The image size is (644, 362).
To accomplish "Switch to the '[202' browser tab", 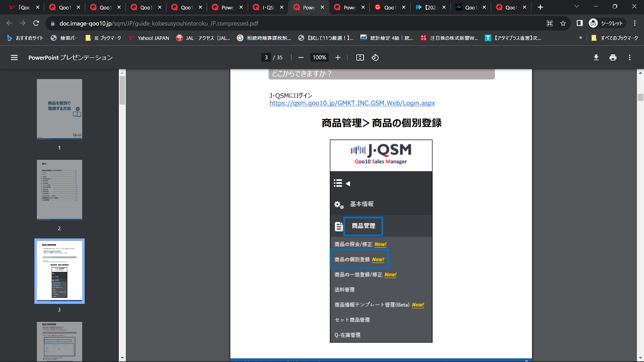I will tap(431, 7).
